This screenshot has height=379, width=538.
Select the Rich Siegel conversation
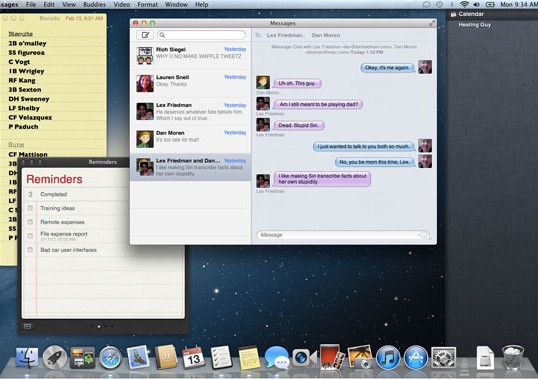click(x=191, y=55)
